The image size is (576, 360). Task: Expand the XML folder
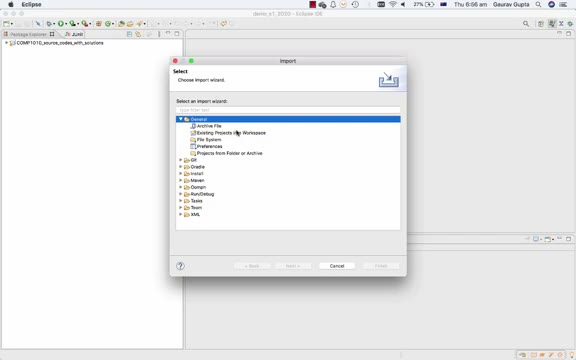click(181, 215)
